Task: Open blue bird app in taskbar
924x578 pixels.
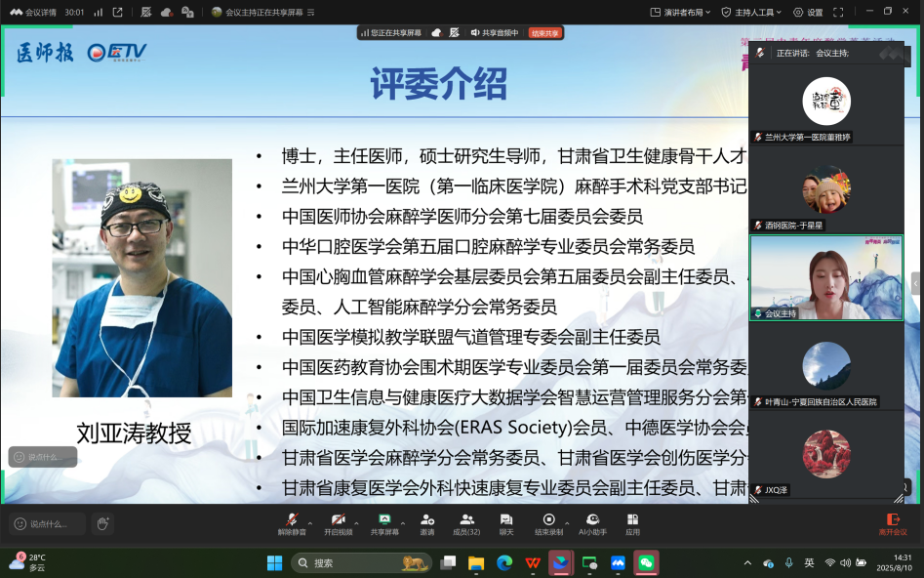Action: tap(561, 562)
